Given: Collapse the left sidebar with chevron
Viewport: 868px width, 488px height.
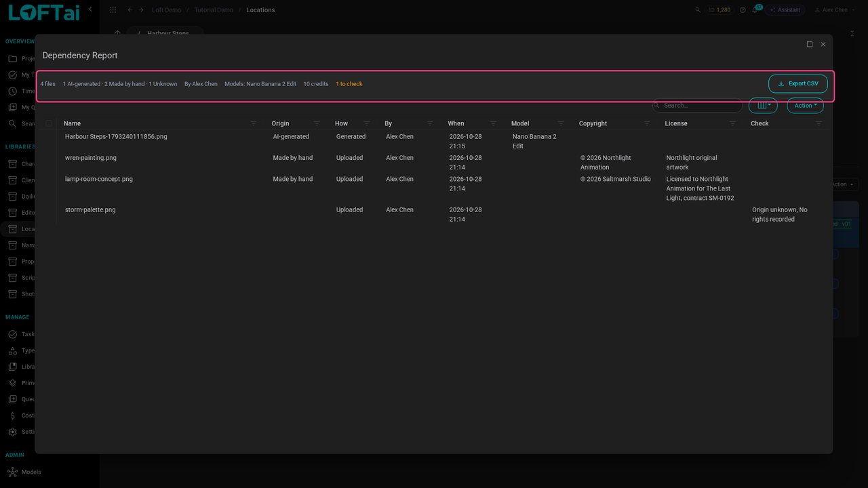Looking at the screenshot, I should tap(90, 9).
